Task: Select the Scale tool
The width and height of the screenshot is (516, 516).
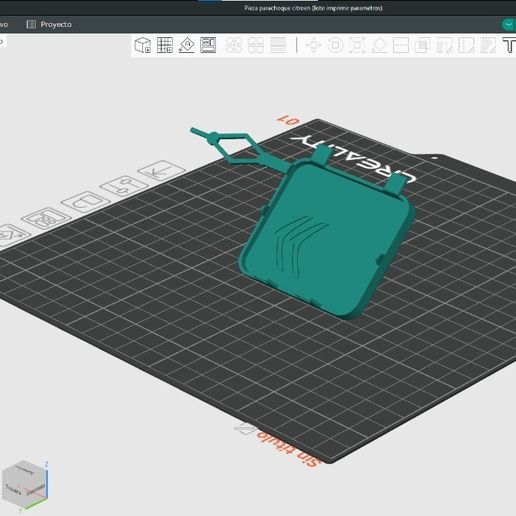Action: coord(357,45)
